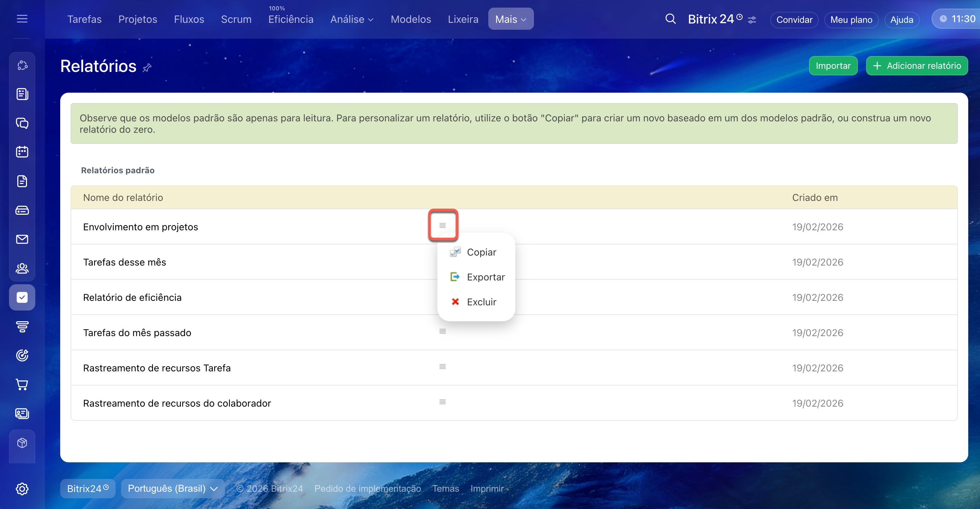
Task: Open the mail icon in sidebar
Action: (x=22, y=239)
